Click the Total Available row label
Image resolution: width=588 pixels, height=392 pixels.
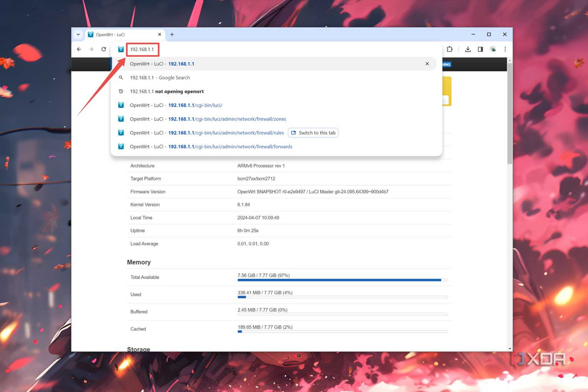click(x=145, y=277)
